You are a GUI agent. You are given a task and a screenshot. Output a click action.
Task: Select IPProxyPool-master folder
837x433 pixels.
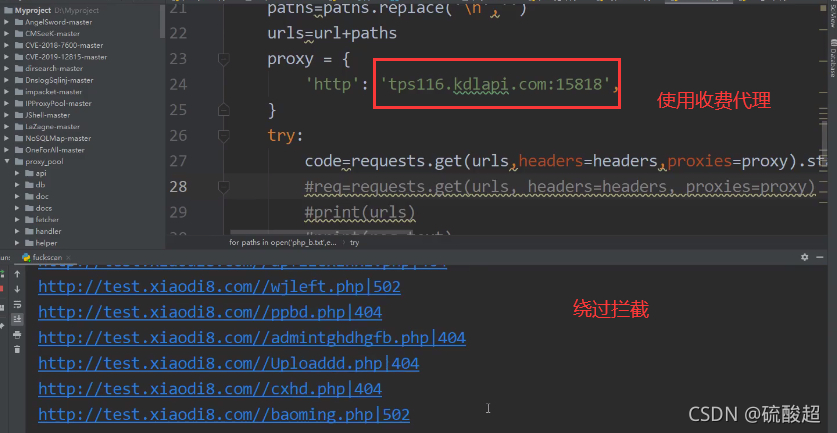point(58,104)
